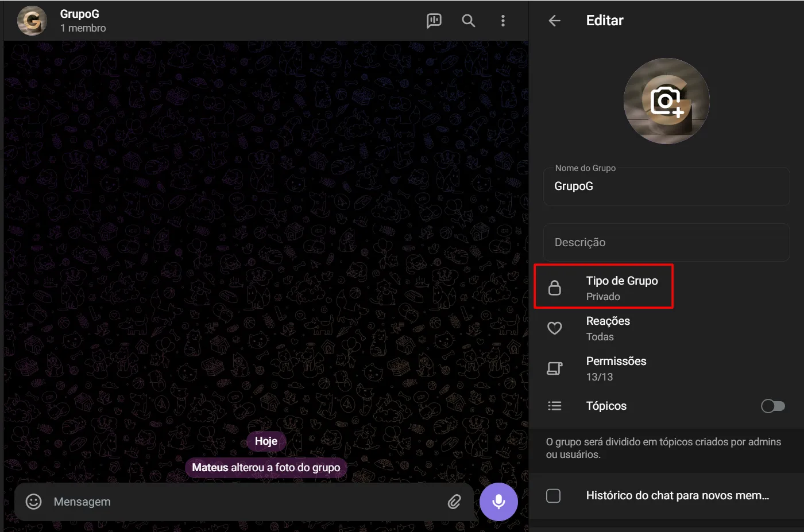The height and width of the screenshot is (532, 804).
Task: Open the three-dot more options menu
Action: (x=503, y=21)
